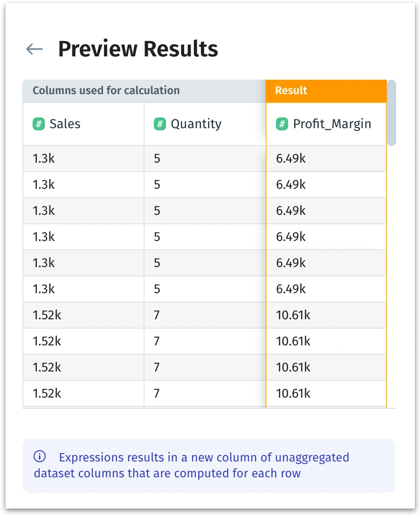Click the numeric type icon beside Profit_Margin
This screenshot has width=420, height=516.
pos(282,124)
